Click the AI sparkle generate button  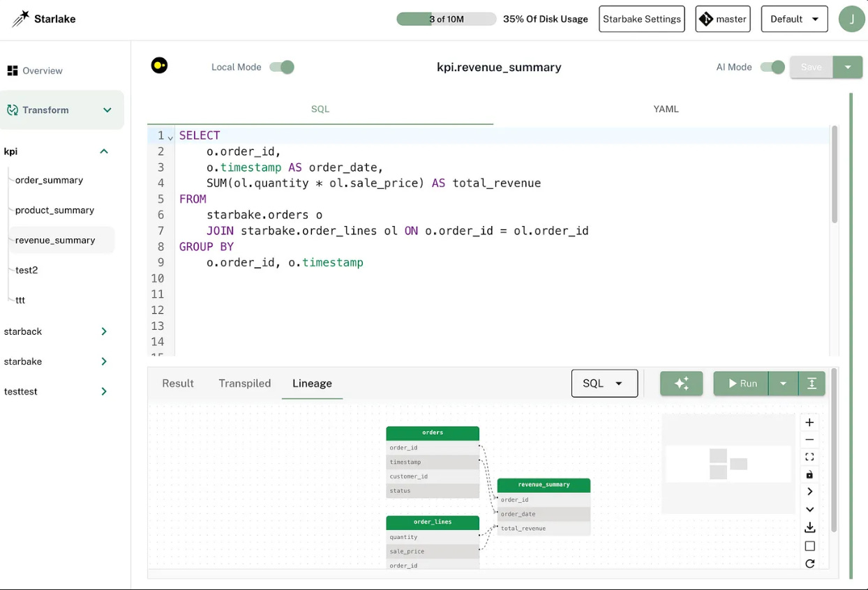(682, 383)
